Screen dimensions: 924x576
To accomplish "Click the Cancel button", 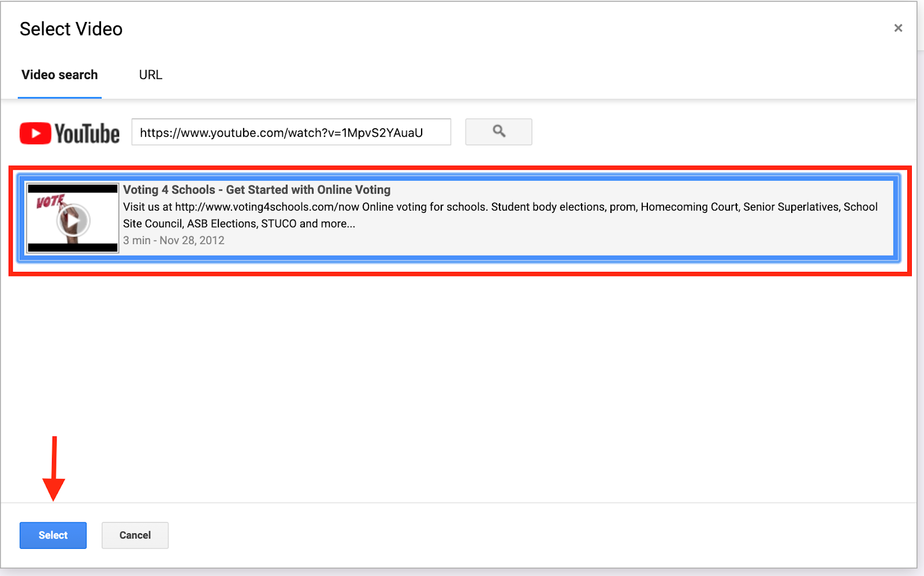I will [135, 536].
